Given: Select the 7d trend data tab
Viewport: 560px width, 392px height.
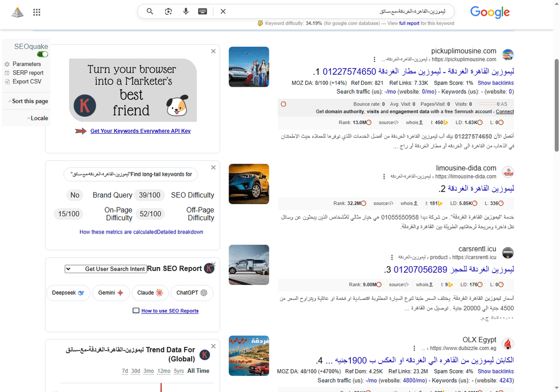Looking at the screenshot, I should coord(125,371).
